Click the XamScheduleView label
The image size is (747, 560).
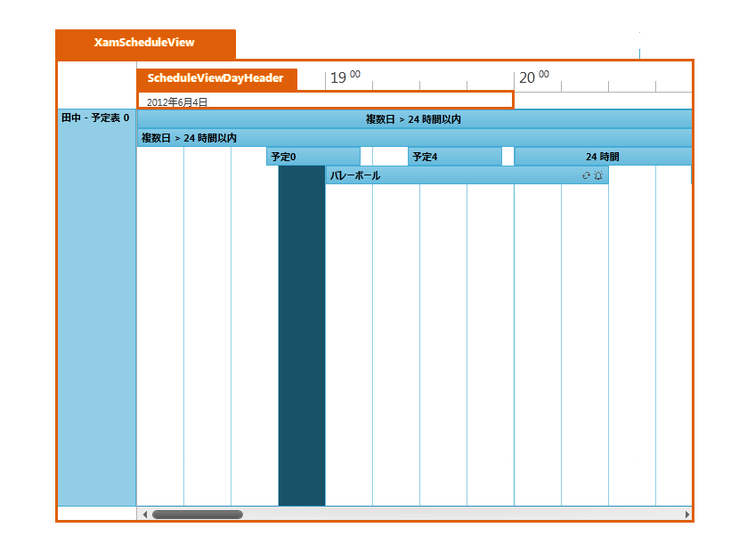(144, 43)
